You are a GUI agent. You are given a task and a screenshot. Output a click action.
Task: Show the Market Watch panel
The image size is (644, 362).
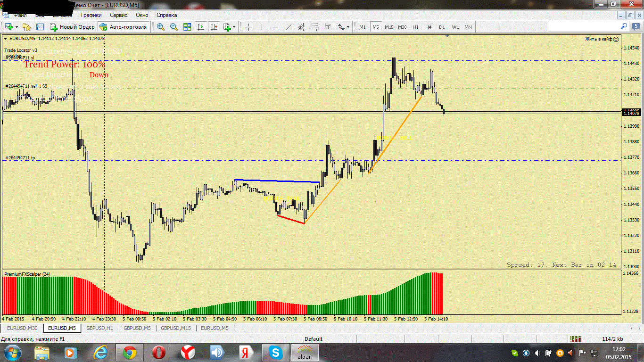click(40, 27)
